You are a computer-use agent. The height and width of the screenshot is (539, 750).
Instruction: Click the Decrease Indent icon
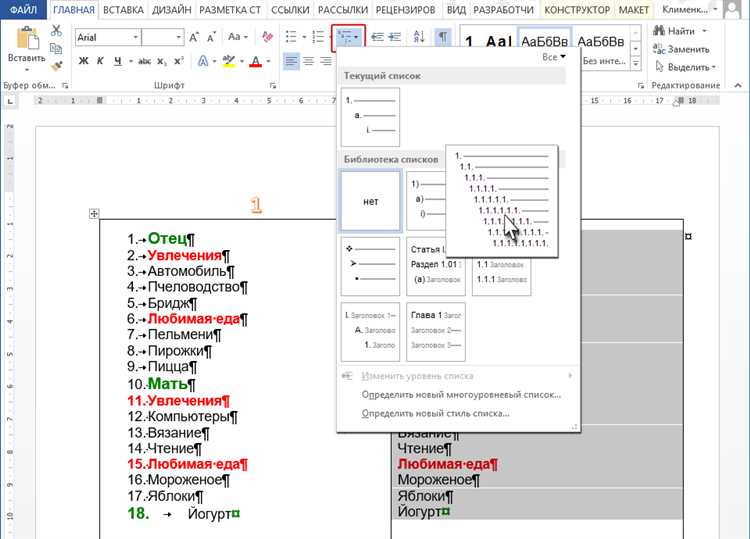377,36
